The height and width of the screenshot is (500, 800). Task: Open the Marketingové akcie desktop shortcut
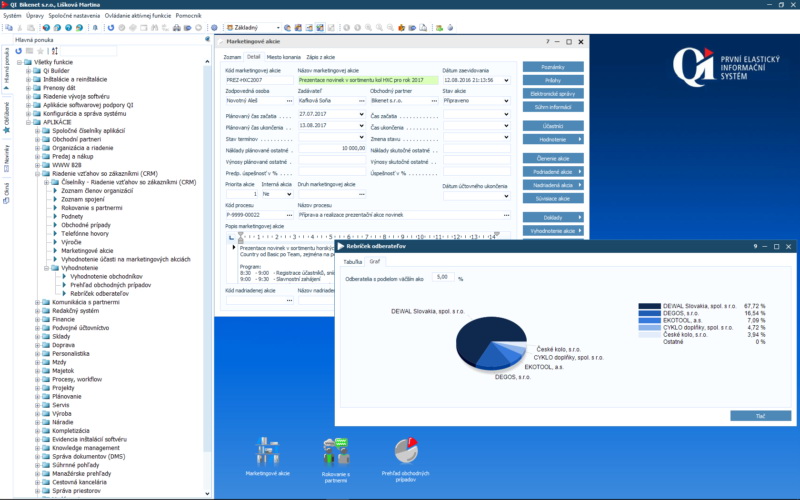pos(268,456)
